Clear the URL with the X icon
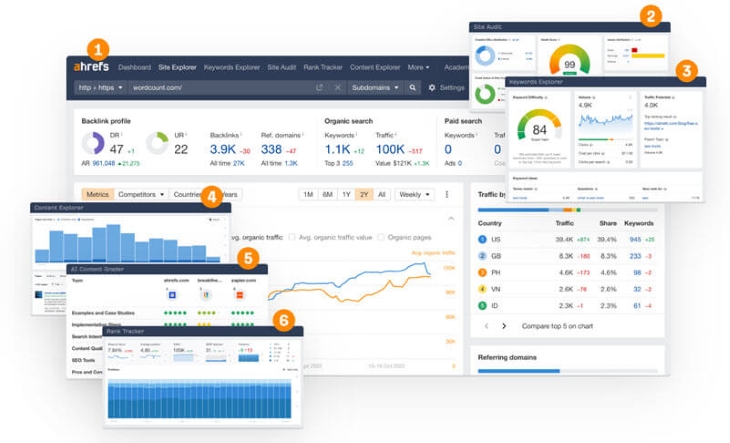The image size is (730, 443). [338, 87]
